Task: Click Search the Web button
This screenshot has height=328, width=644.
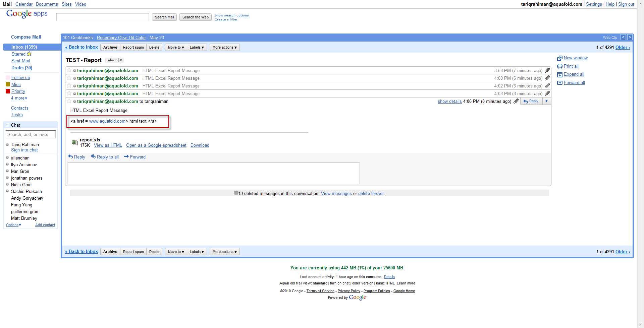Action: click(x=196, y=17)
